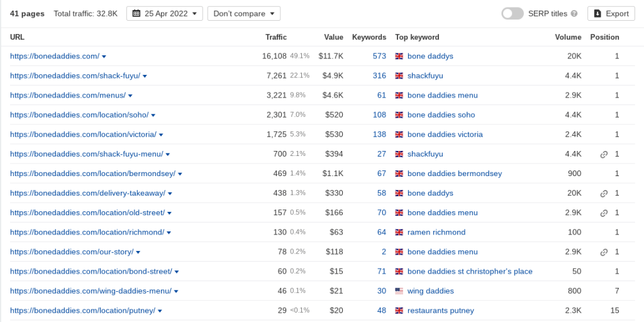Click the restaurants putney keyword link
644x322 pixels.
point(441,311)
